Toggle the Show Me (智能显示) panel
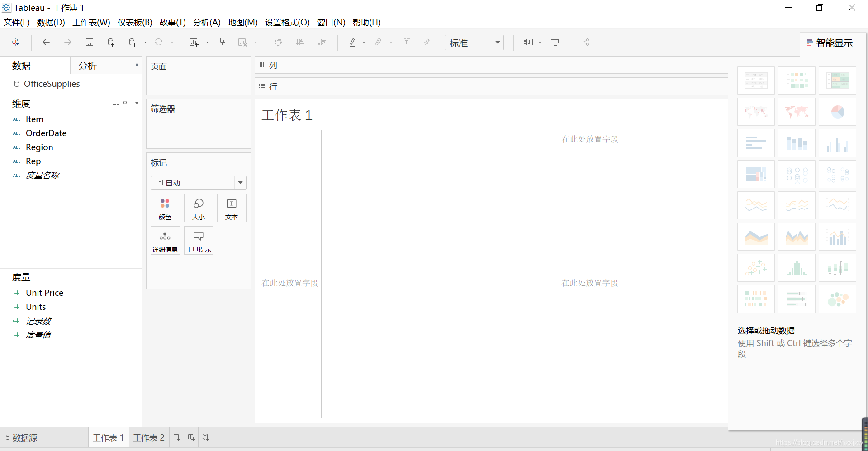 pyautogui.click(x=830, y=43)
